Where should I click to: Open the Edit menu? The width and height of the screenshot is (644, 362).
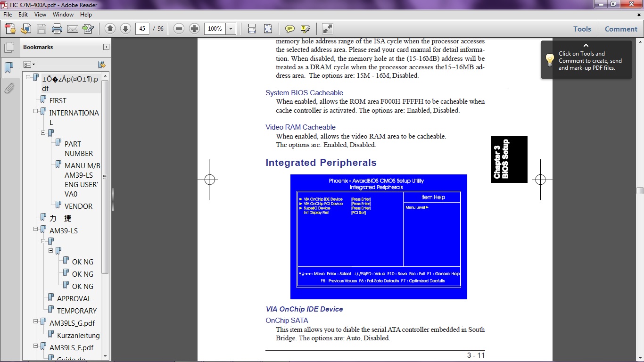(23, 15)
